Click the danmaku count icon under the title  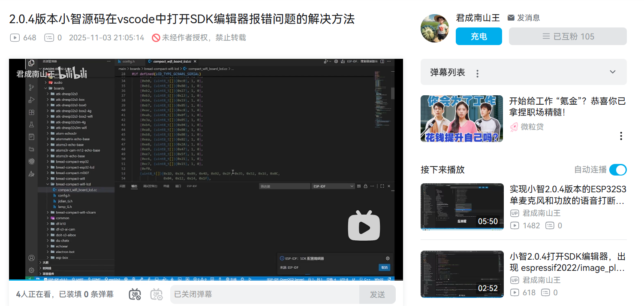49,38
